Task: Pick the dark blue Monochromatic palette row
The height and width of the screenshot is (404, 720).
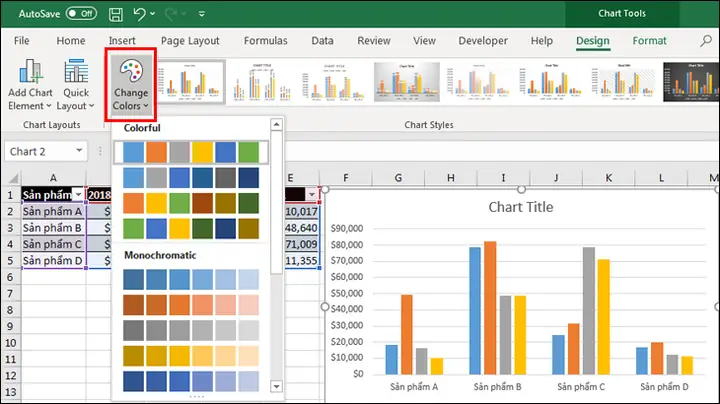Action: coord(191,382)
